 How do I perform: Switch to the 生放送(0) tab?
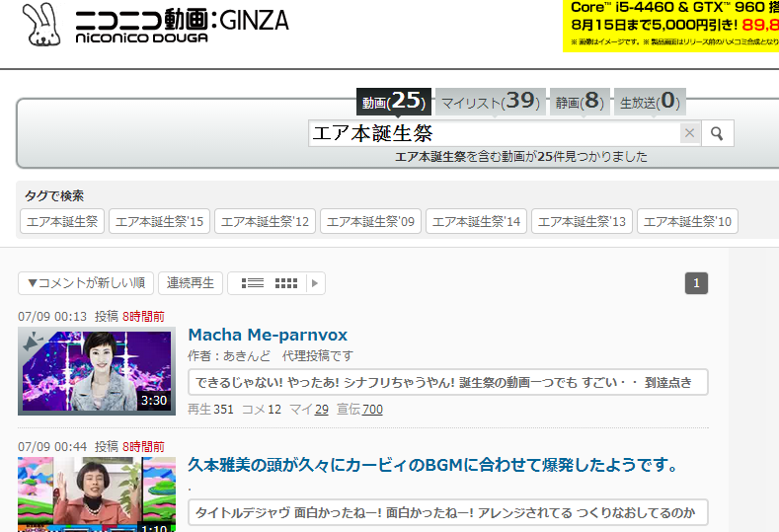point(650,102)
